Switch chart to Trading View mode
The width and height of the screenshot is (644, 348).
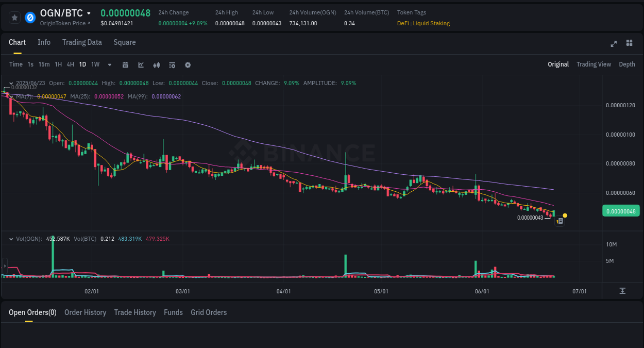[594, 64]
